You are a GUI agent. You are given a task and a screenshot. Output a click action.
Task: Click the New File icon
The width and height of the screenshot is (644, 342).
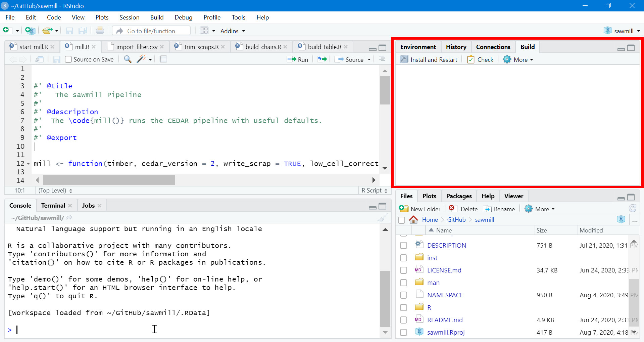point(6,31)
